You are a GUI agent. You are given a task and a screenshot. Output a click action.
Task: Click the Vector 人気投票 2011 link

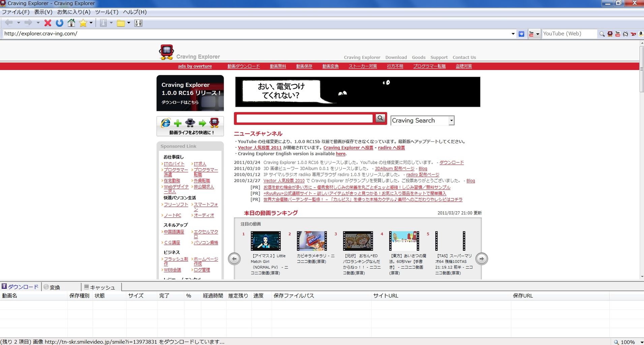click(259, 148)
